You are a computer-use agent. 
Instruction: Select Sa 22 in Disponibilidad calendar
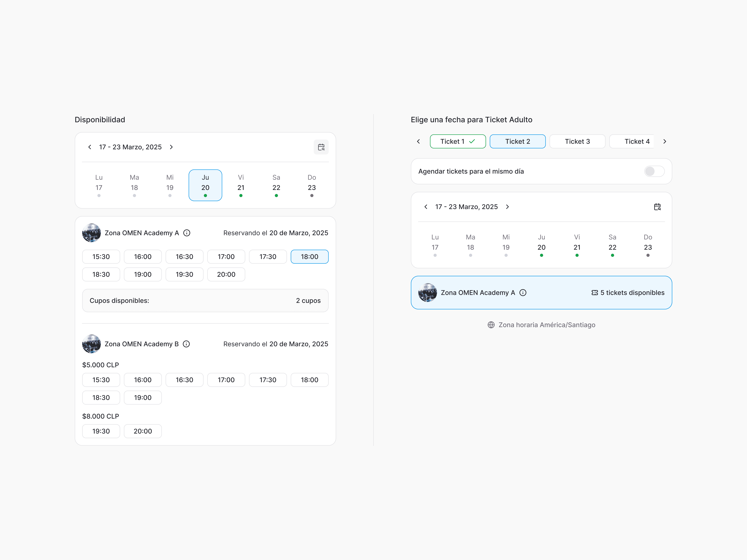(x=276, y=185)
